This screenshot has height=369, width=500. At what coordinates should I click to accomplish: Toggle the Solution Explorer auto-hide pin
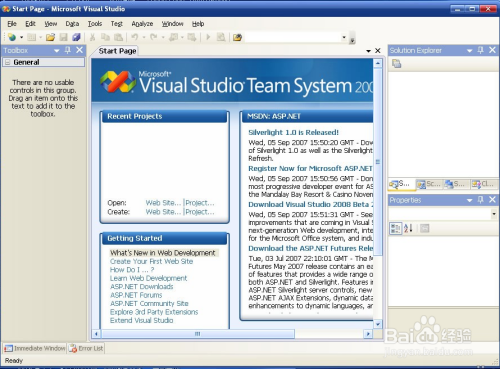pos(480,50)
